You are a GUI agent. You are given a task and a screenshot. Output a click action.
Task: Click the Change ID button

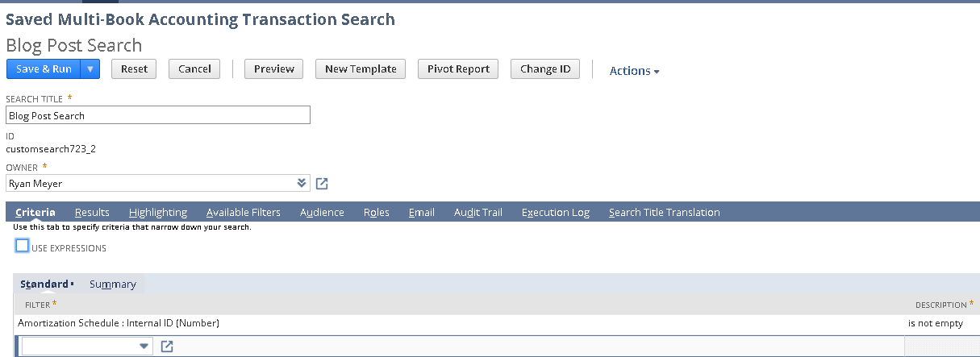pyautogui.click(x=545, y=69)
